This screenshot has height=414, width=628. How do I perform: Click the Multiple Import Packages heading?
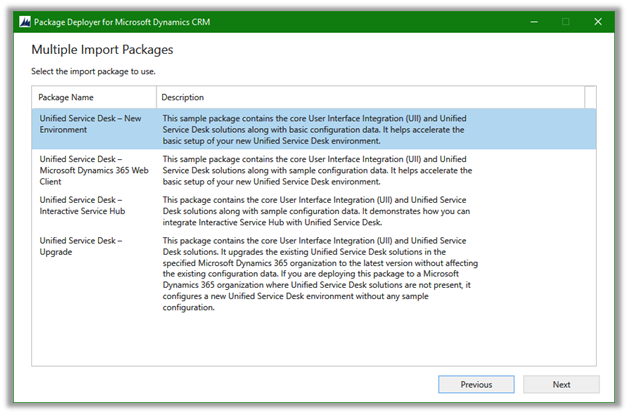pyautogui.click(x=102, y=49)
